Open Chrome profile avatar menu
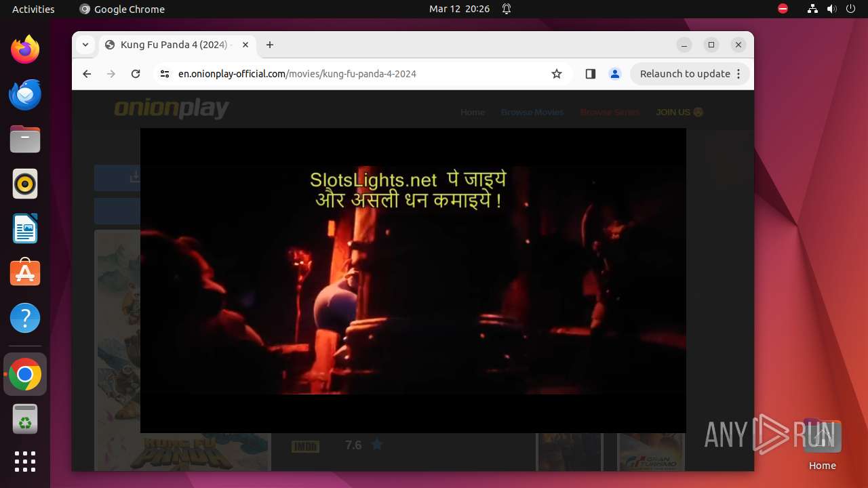 pyautogui.click(x=615, y=74)
